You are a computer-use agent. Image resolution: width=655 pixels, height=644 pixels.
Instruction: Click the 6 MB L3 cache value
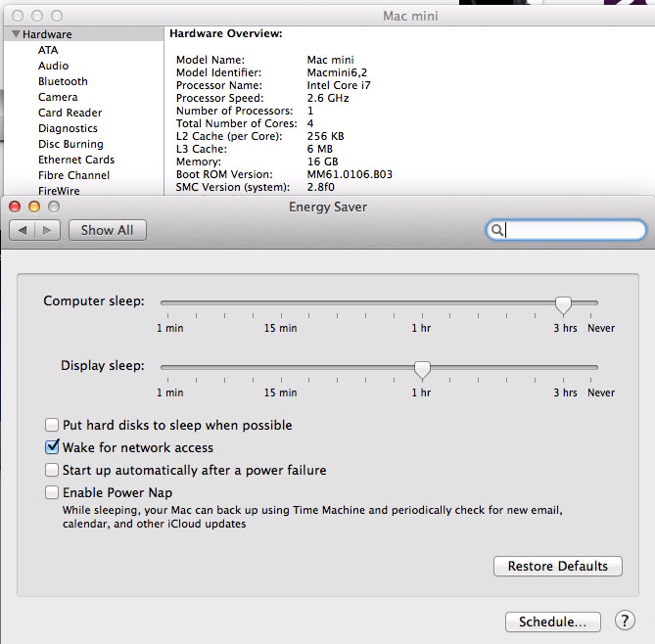tap(320, 149)
